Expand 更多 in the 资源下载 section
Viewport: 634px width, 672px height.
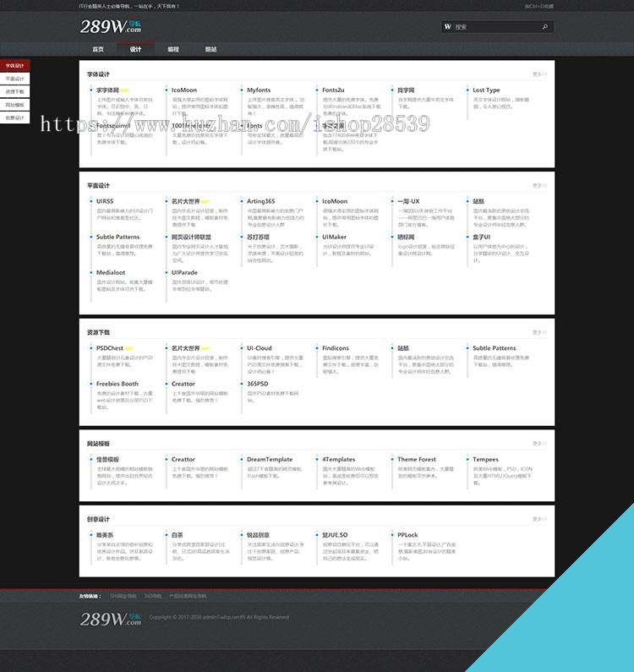click(x=539, y=332)
